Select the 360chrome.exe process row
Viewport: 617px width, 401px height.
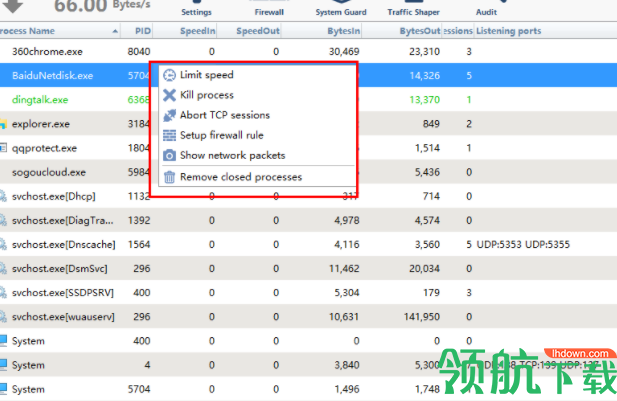tap(308, 52)
